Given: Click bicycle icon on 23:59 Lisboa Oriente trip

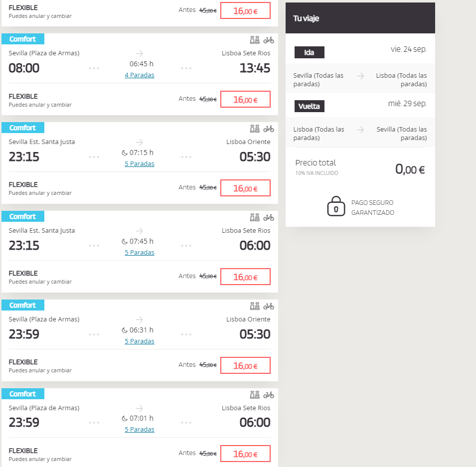Looking at the screenshot, I should (269, 307).
